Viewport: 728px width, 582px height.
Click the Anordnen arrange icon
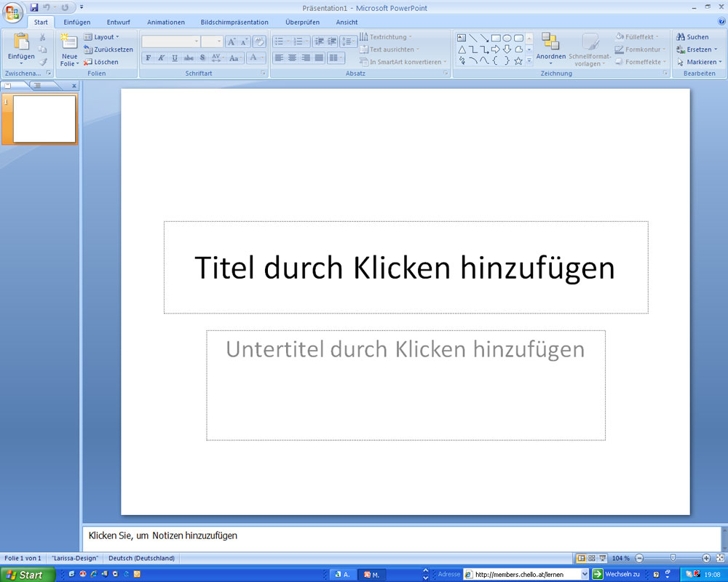click(x=550, y=41)
